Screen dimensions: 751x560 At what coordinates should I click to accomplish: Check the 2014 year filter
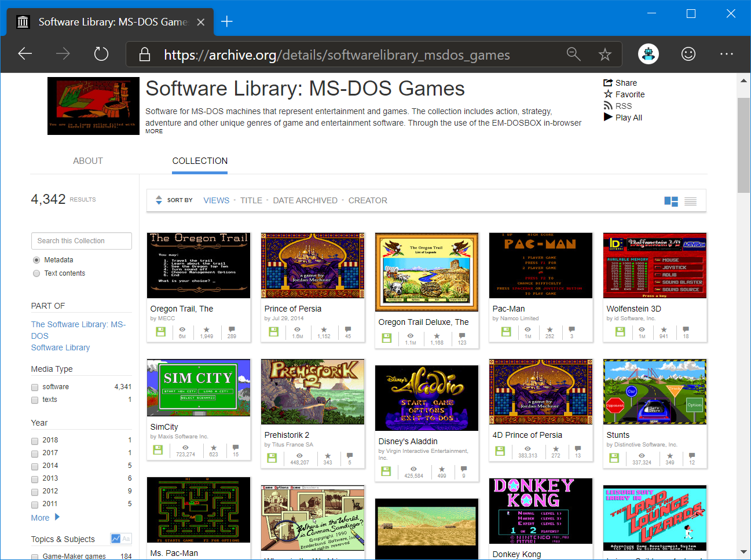(x=35, y=466)
